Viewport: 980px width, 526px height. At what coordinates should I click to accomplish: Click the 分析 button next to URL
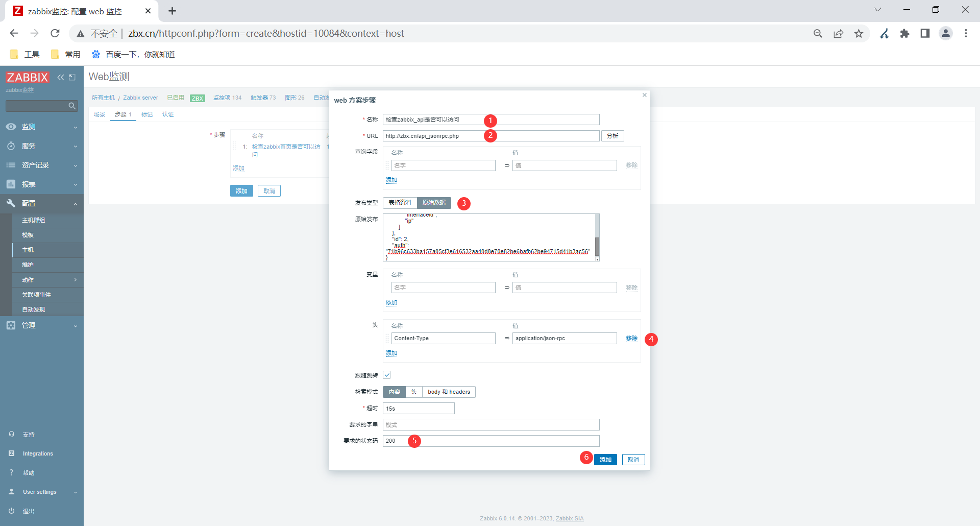tap(612, 136)
